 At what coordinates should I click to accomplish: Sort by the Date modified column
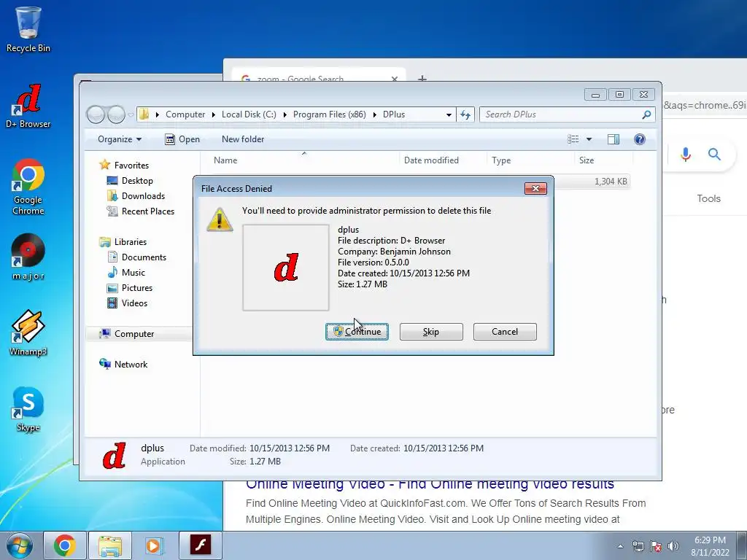(x=443, y=160)
